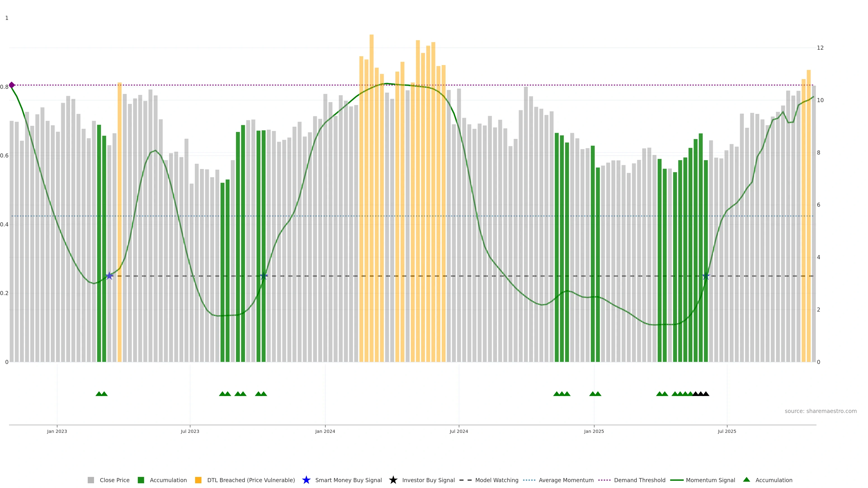Click the purple diamond Demand Threshold marker
The height and width of the screenshot is (488, 868).
[x=12, y=85]
